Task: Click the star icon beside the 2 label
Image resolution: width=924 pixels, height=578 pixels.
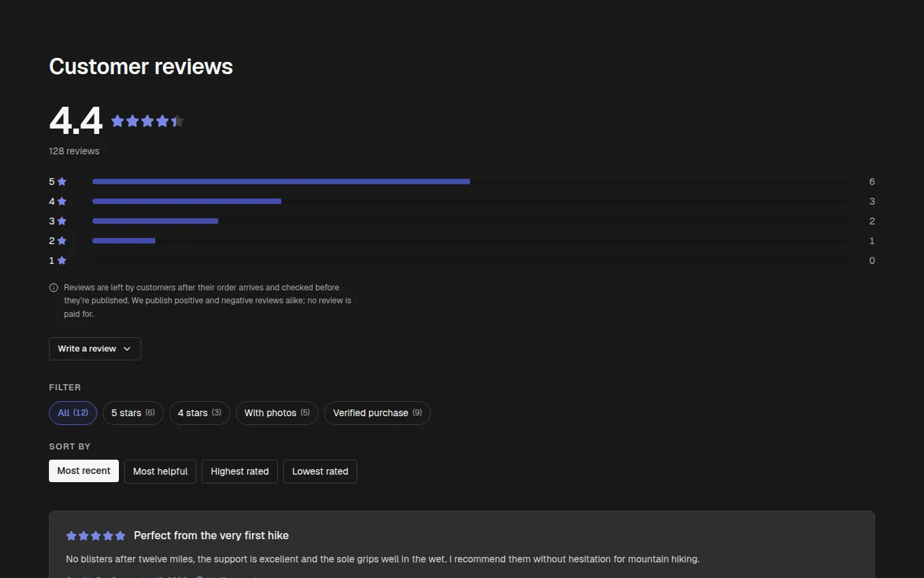Action: [62, 241]
